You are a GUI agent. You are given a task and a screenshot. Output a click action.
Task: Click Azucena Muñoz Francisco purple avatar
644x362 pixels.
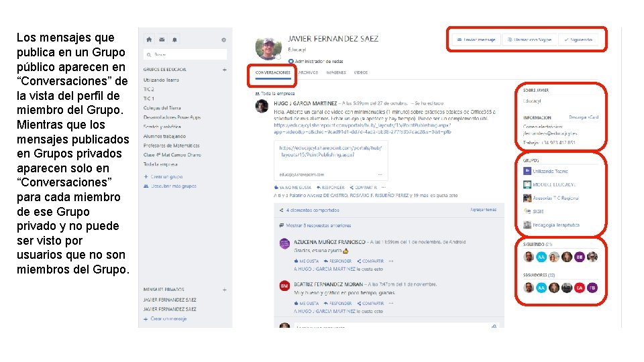click(284, 244)
